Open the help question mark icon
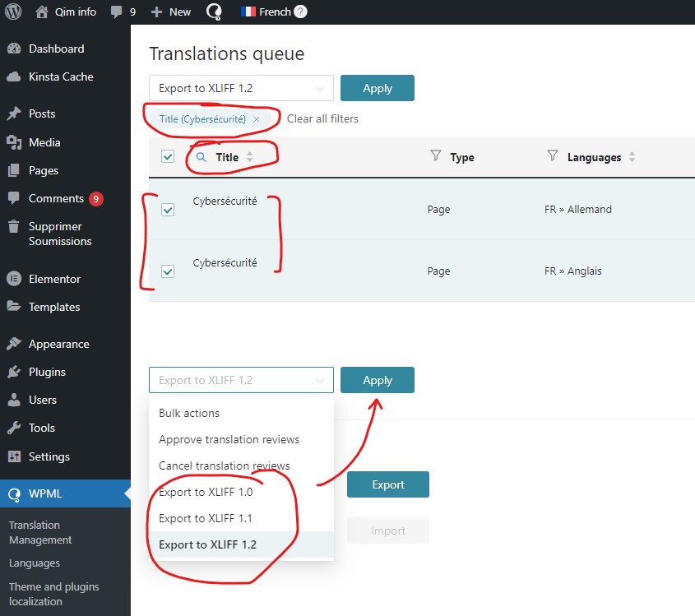Viewport: 695px width, 616px height. (x=300, y=12)
